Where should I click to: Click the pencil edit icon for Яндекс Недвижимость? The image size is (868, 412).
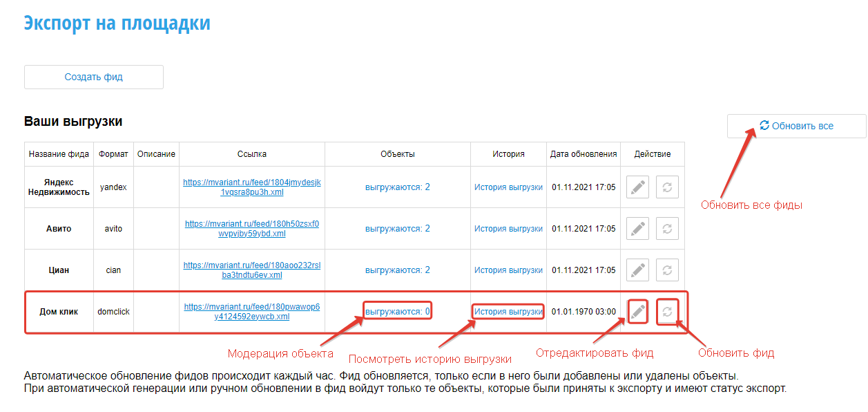(637, 187)
